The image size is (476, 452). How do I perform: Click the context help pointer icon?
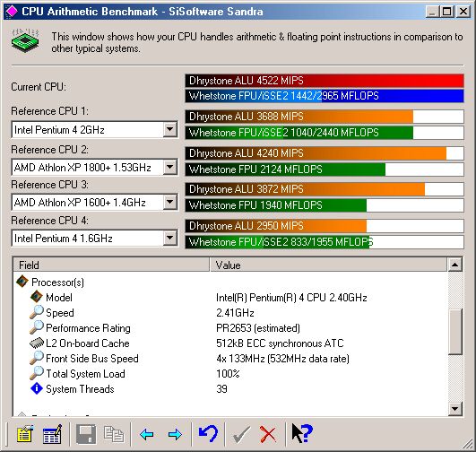302,433
